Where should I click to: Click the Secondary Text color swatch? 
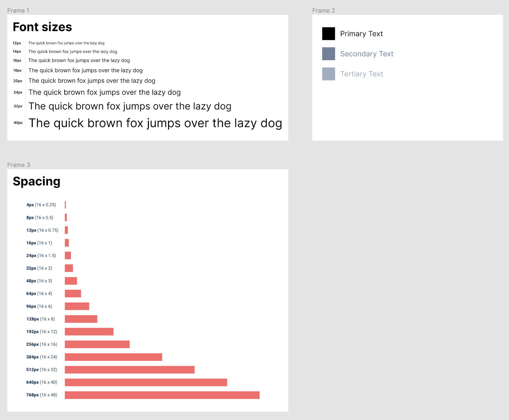[328, 54]
